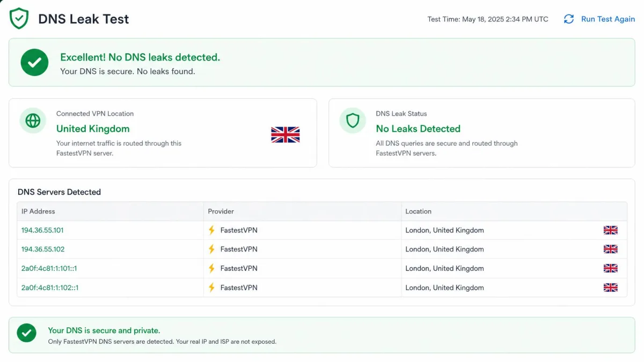Click the Test Time timestamp text
644x362 pixels.
coord(488,19)
